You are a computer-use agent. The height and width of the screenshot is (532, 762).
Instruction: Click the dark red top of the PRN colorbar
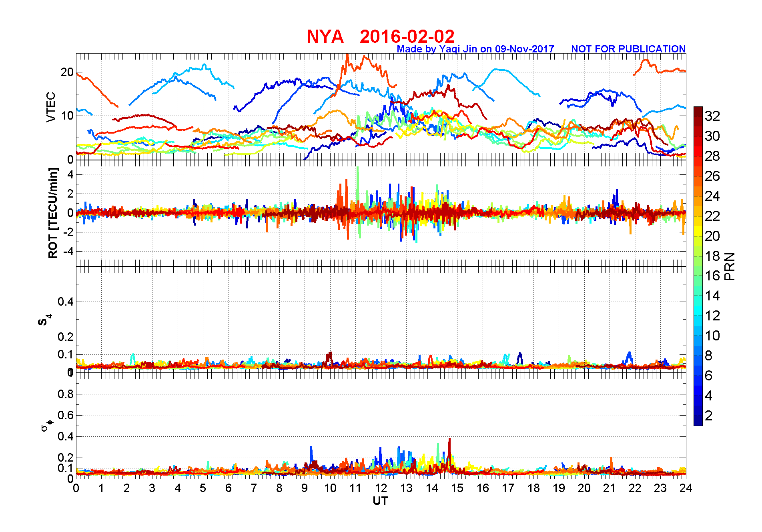point(698,111)
